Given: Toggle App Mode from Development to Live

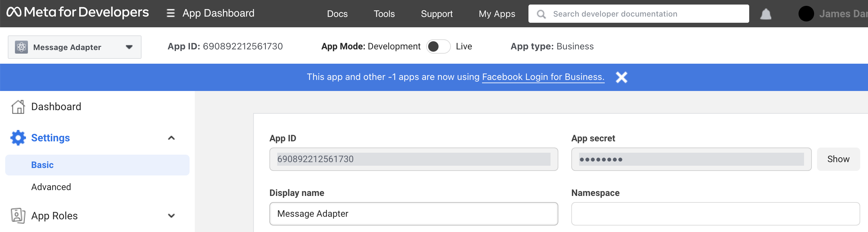Looking at the screenshot, I should (438, 46).
